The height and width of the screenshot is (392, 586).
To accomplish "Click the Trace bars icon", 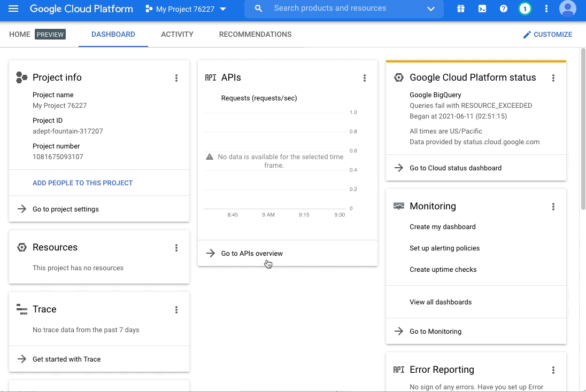I will pyautogui.click(x=22, y=310).
